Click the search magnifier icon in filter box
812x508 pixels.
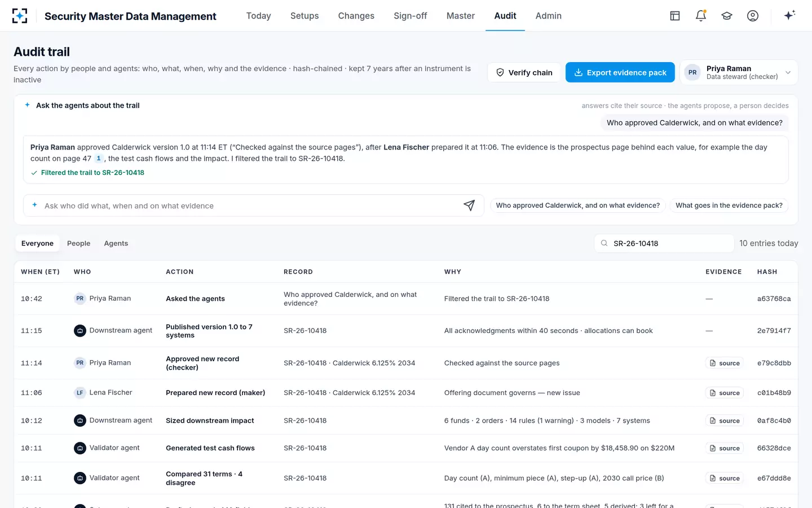pyautogui.click(x=604, y=243)
